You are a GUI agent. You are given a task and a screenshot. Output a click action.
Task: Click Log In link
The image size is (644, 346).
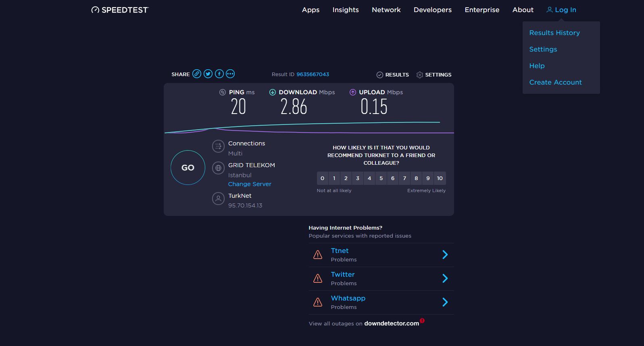pos(565,10)
